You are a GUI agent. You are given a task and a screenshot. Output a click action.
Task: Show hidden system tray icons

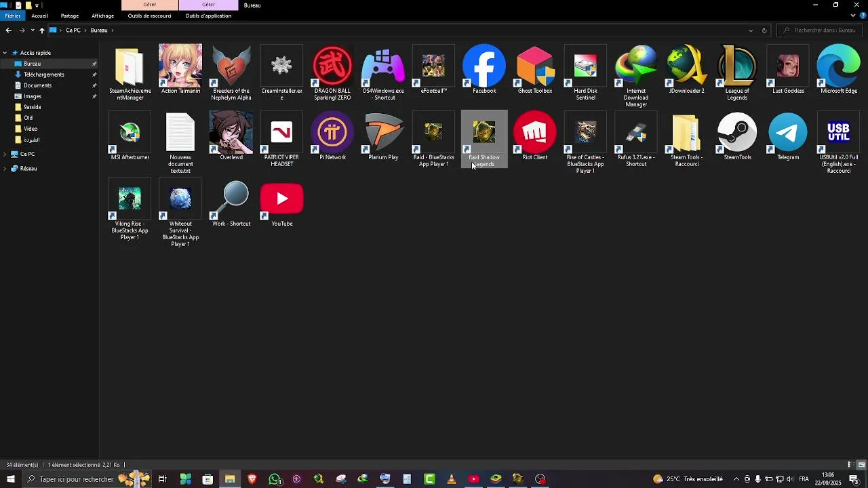[736, 479]
